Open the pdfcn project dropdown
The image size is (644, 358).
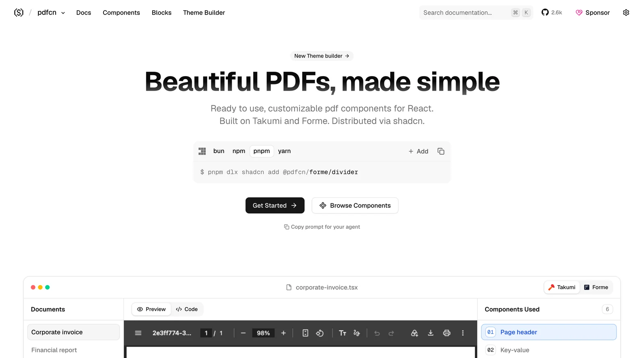[51, 12]
